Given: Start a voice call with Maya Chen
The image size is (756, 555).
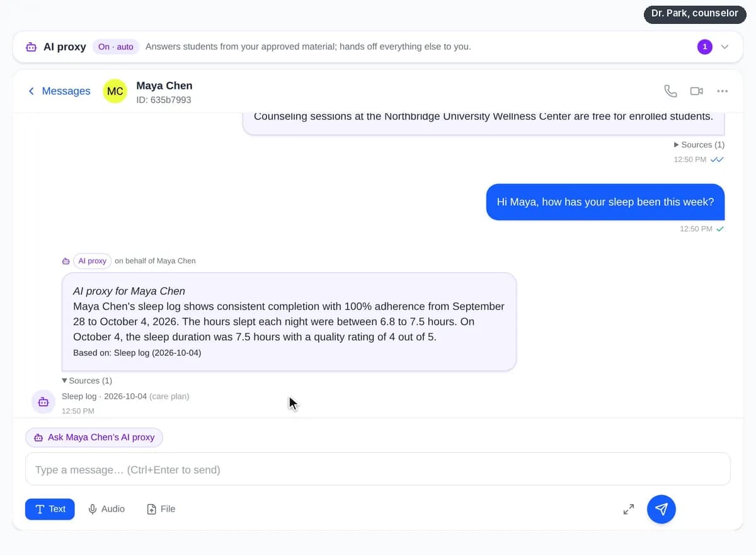Looking at the screenshot, I should (x=670, y=91).
